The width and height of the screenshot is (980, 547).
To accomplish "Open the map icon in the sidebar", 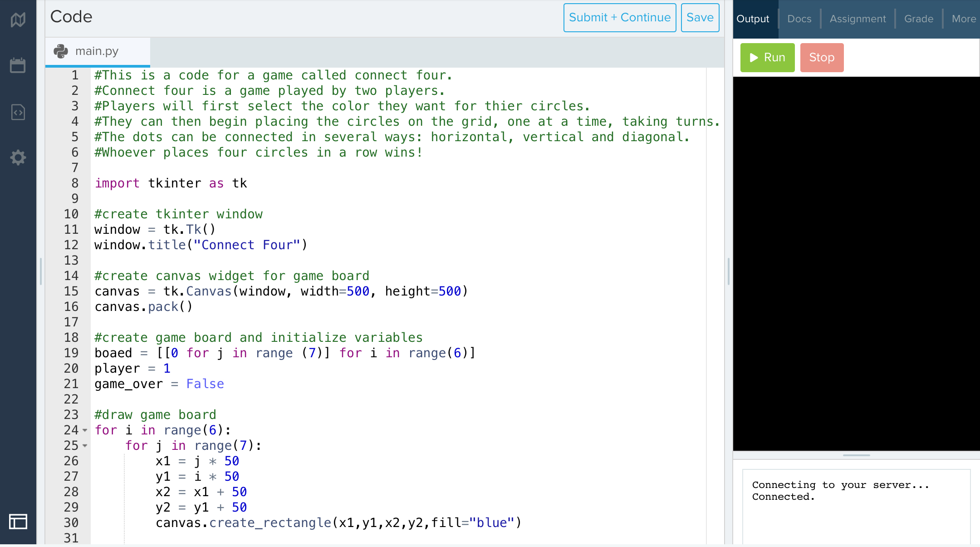I will [x=18, y=20].
